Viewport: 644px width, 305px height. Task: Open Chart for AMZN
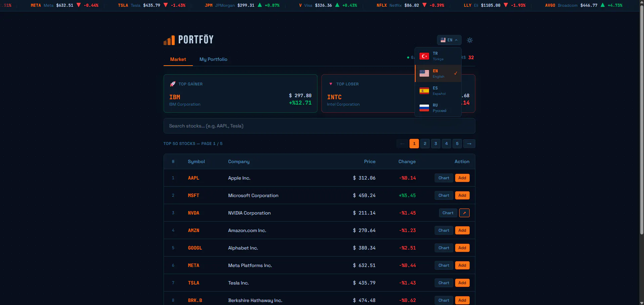(444, 230)
